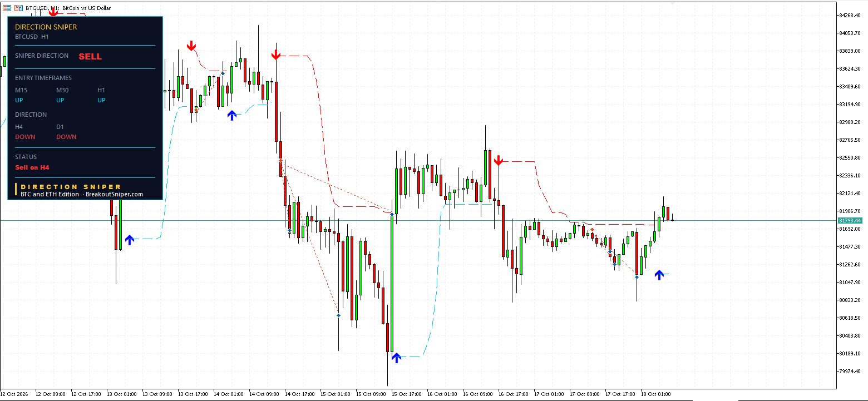Click the '18 Oct 01:00' time axis label

point(656,394)
